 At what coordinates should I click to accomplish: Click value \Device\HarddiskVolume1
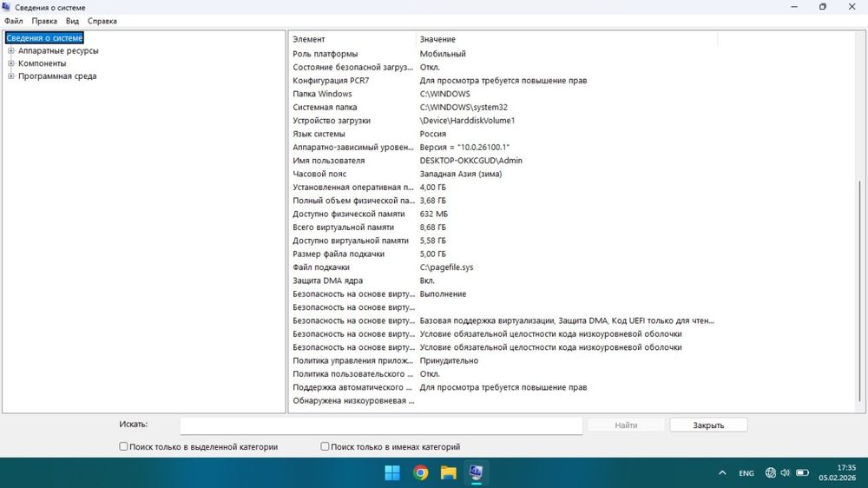467,120
